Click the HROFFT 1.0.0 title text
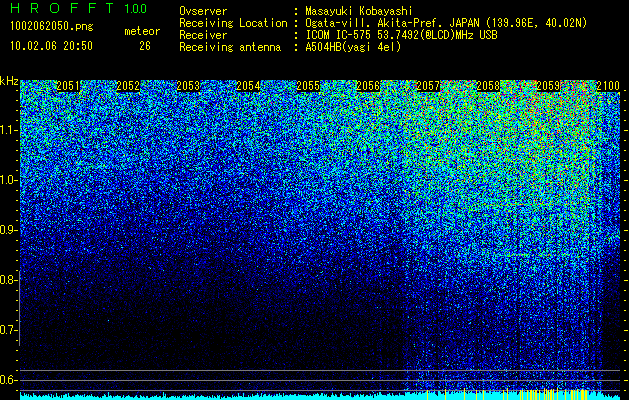The width and height of the screenshot is (629, 400). [x=78, y=8]
